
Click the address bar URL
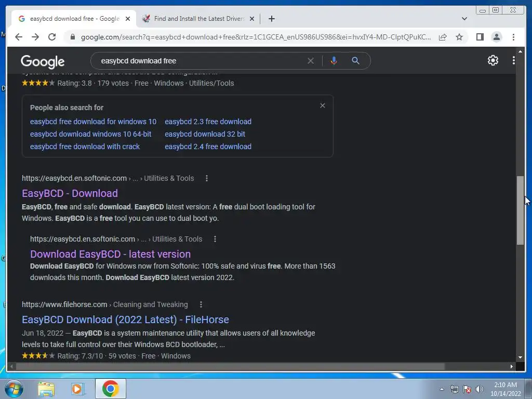point(256,37)
